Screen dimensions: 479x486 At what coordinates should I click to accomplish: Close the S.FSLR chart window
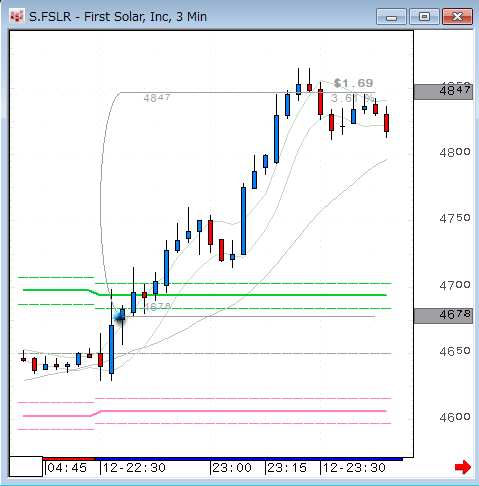457,17
